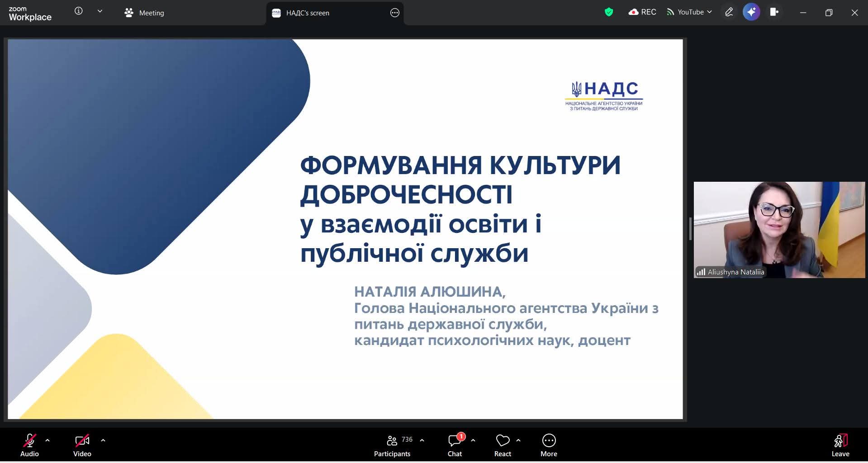This screenshot has height=463, width=868.
Task: Click the meeting info circle icon
Action: pos(79,11)
